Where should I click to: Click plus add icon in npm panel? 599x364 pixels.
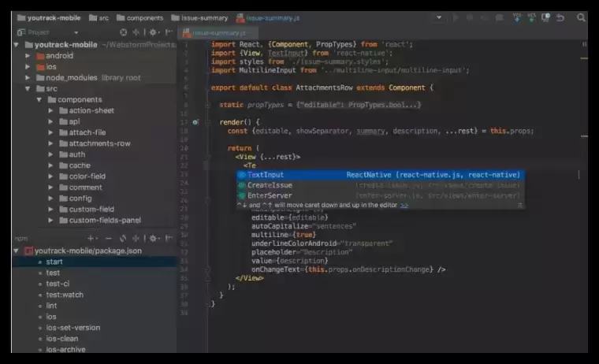[x=91, y=239]
